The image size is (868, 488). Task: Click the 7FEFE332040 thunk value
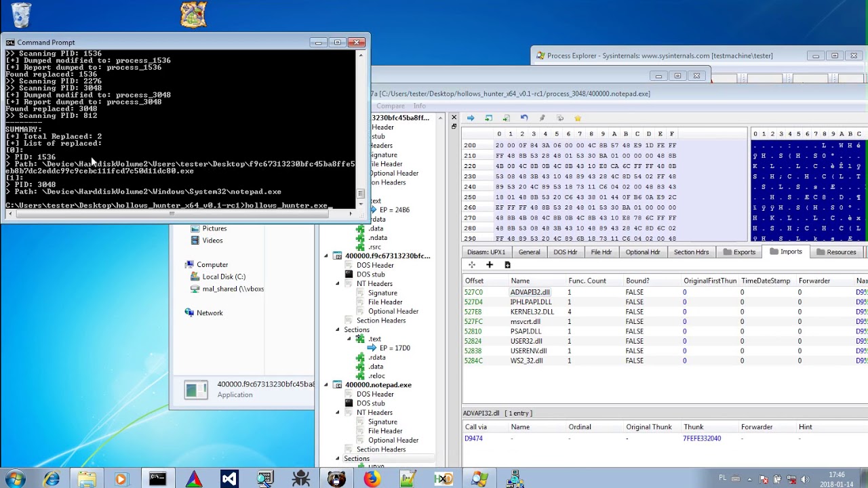(x=702, y=439)
